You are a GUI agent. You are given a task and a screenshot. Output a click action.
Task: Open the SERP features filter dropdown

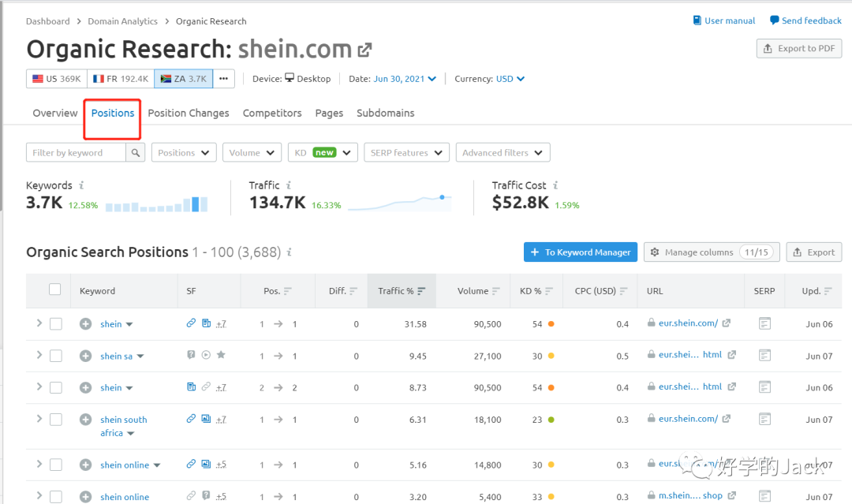[406, 152]
